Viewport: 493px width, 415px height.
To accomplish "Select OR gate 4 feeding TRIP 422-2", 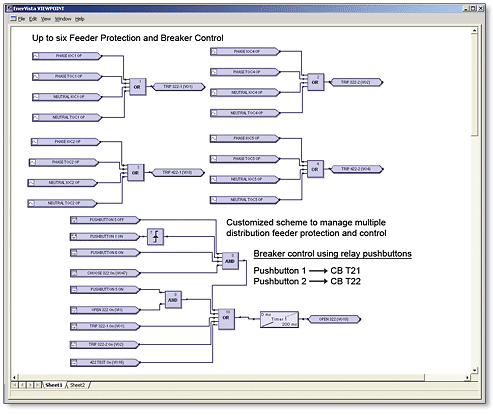I will click(x=315, y=169).
